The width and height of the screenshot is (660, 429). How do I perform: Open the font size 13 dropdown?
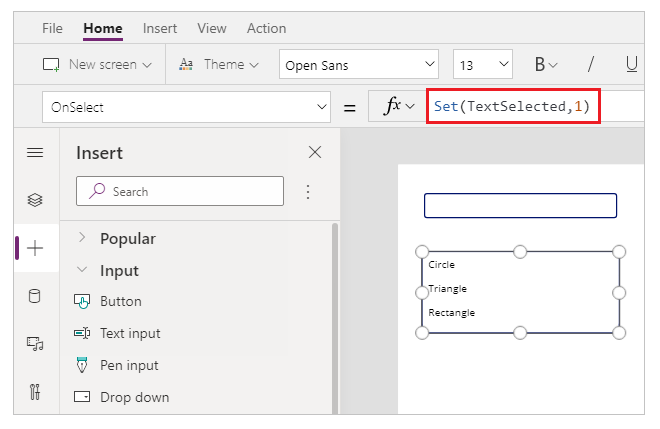pos(482,65)
